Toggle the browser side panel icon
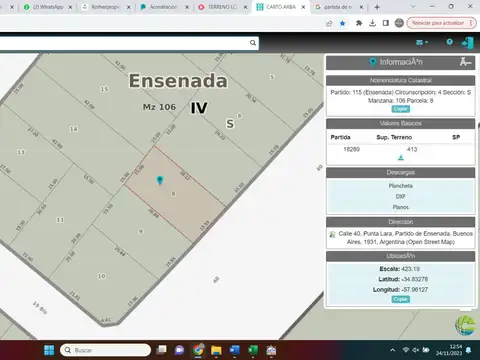Screen dimensions: 480x360 pos(386,23)
